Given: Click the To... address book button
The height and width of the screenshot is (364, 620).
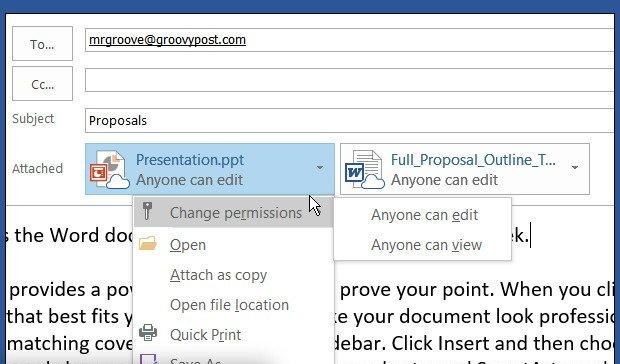Looking at the screenshot, I should 42,43.
